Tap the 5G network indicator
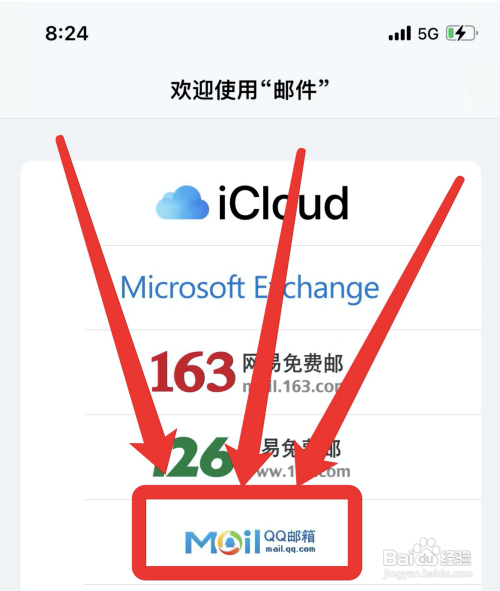The image size is (500, 591). click(x=428, y=34)
